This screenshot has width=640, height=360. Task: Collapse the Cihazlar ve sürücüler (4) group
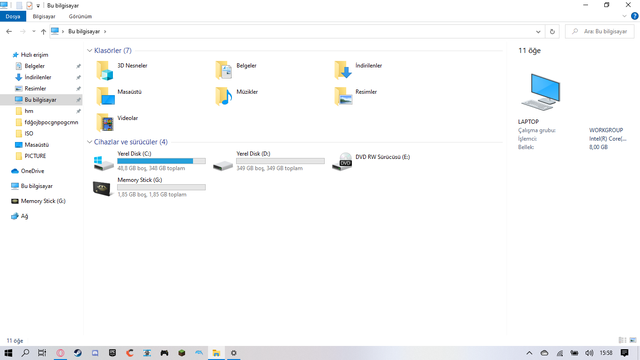pyautogui.click(x=89, y=142)
